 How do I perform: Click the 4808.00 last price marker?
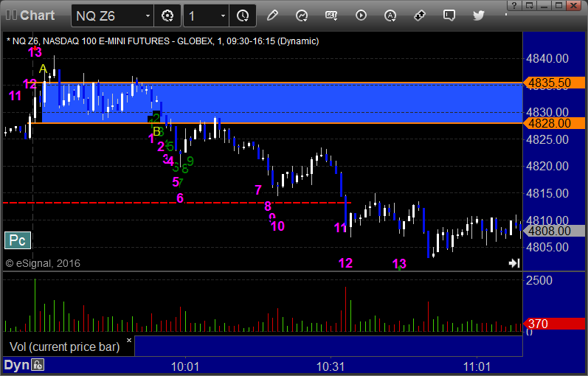[554, 231]
